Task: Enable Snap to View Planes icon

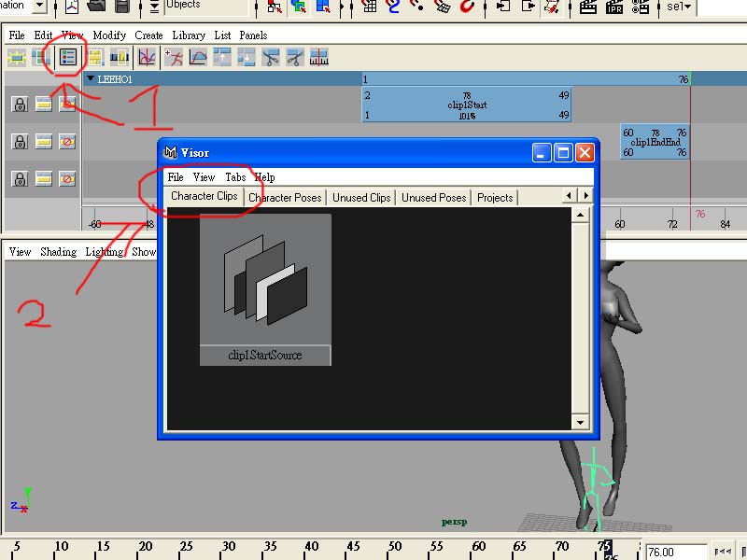Action: (x=443, y=6)
